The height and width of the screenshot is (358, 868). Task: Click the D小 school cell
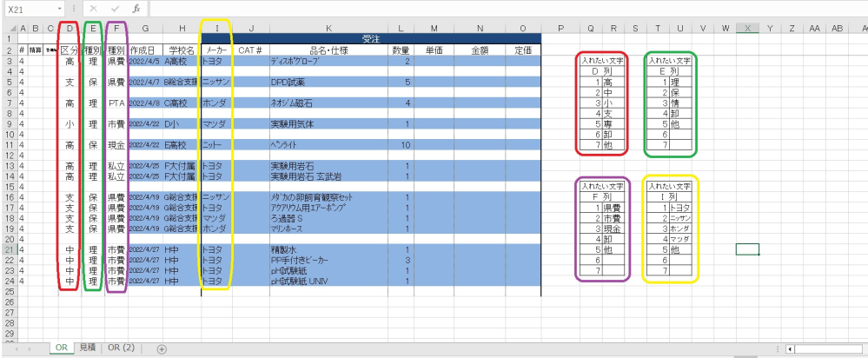(x=182, y=124)
